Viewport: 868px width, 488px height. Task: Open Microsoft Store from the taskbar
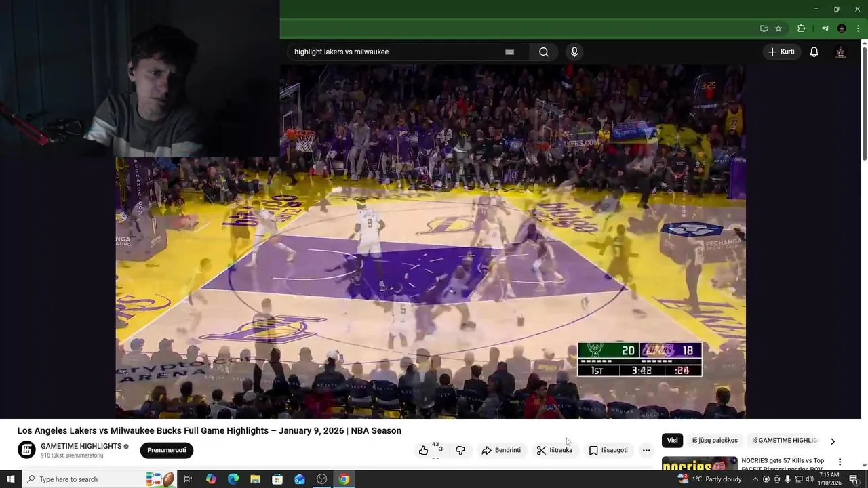pos(277,479)
